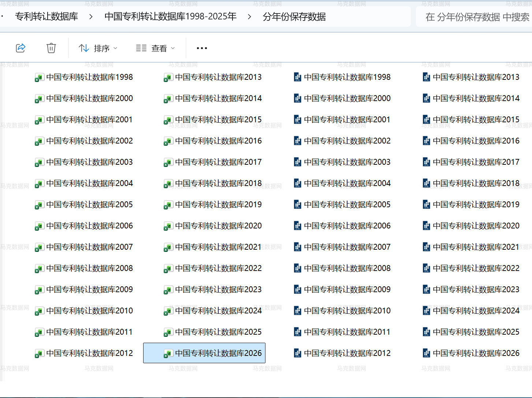Screen dimensions: 532x398
Task: Open the 排序 sort dropdown
Action: [98, 48]
